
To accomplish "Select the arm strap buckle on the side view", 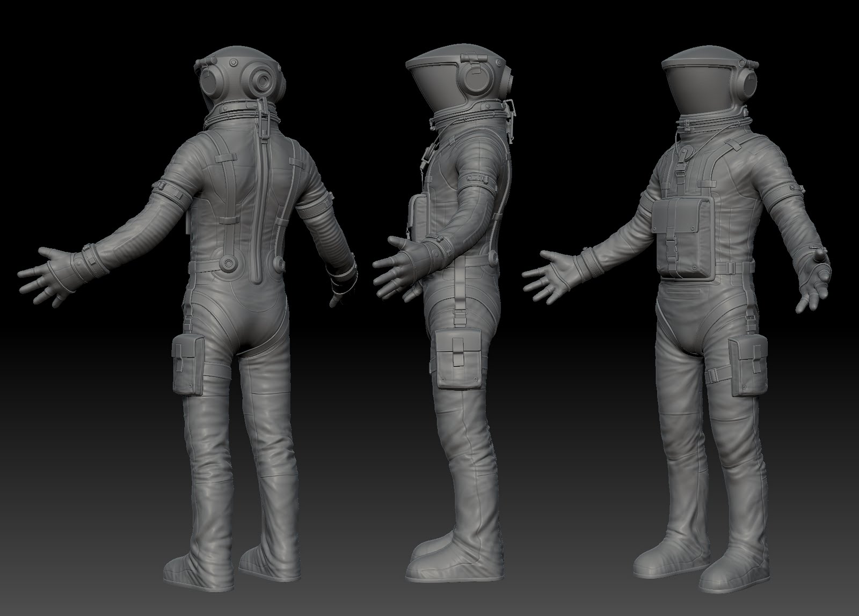I will 475,177.
